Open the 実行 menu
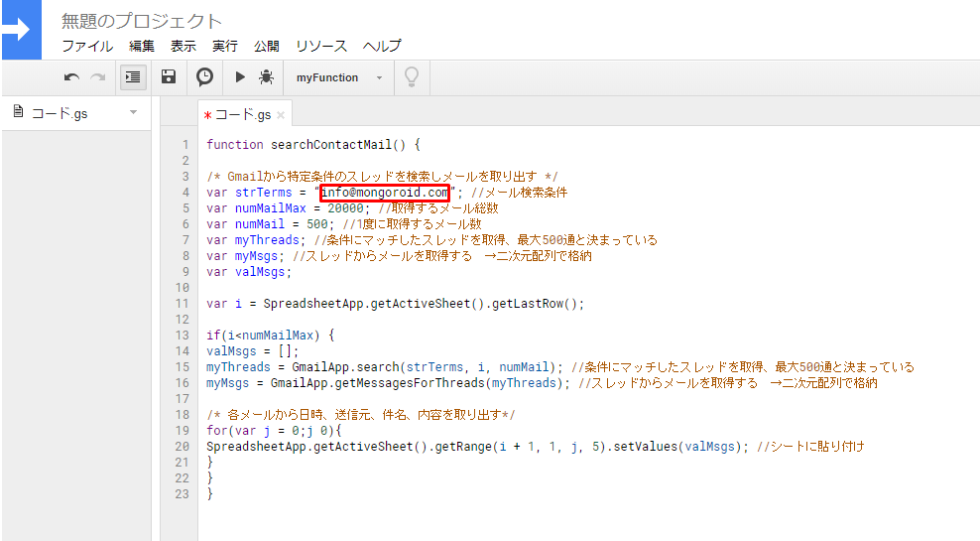The image size is (980, 541). pos(225,46)
